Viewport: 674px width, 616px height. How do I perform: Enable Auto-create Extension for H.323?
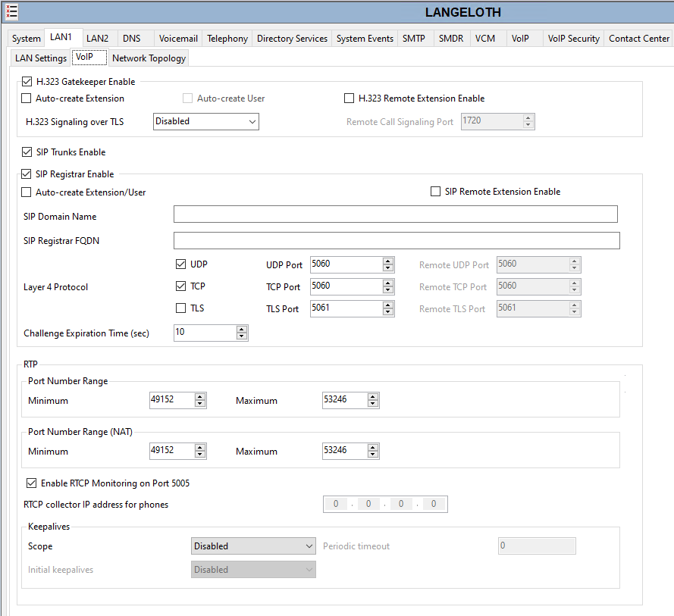(27, 98)
